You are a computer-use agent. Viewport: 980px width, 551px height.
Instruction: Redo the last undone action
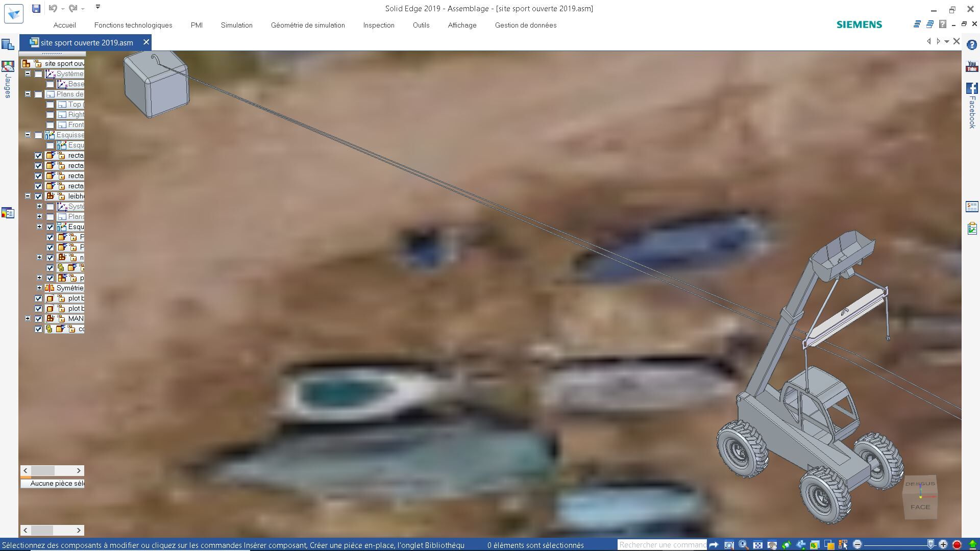72,8
